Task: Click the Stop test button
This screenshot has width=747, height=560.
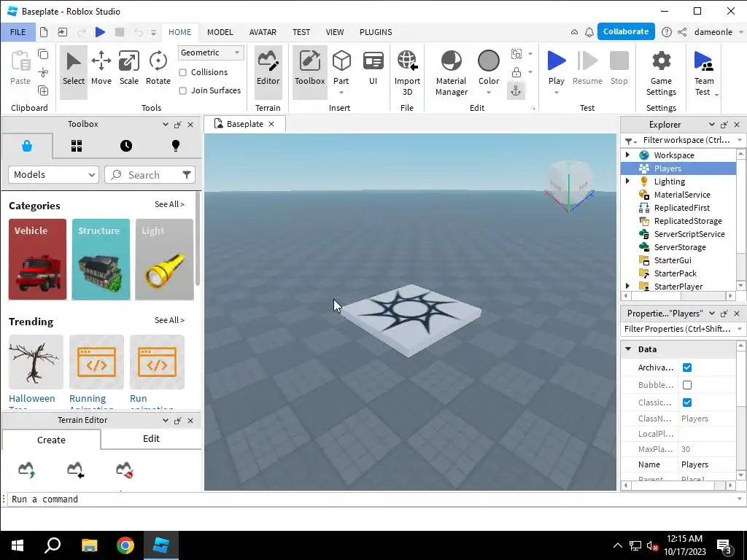Action: click(619, 68)
